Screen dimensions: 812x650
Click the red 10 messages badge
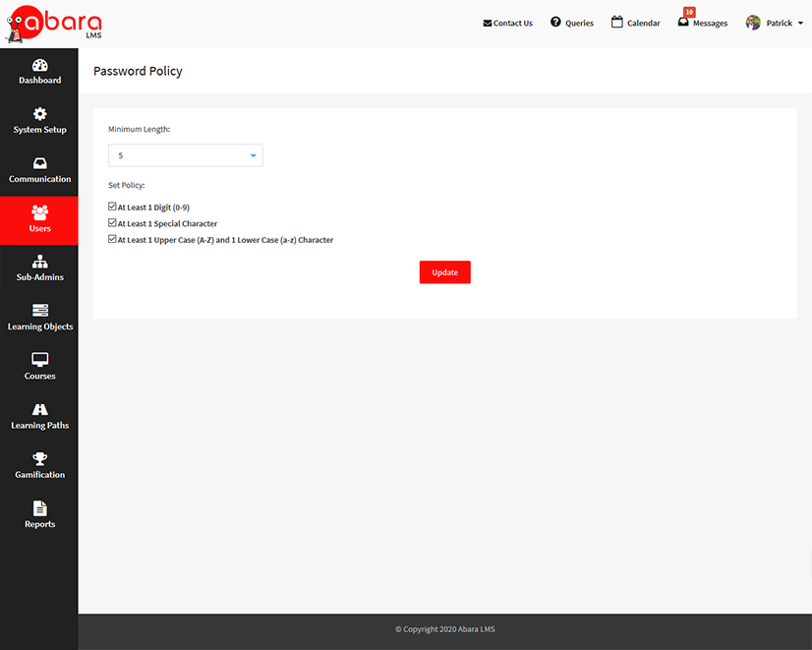coord(689,12)
